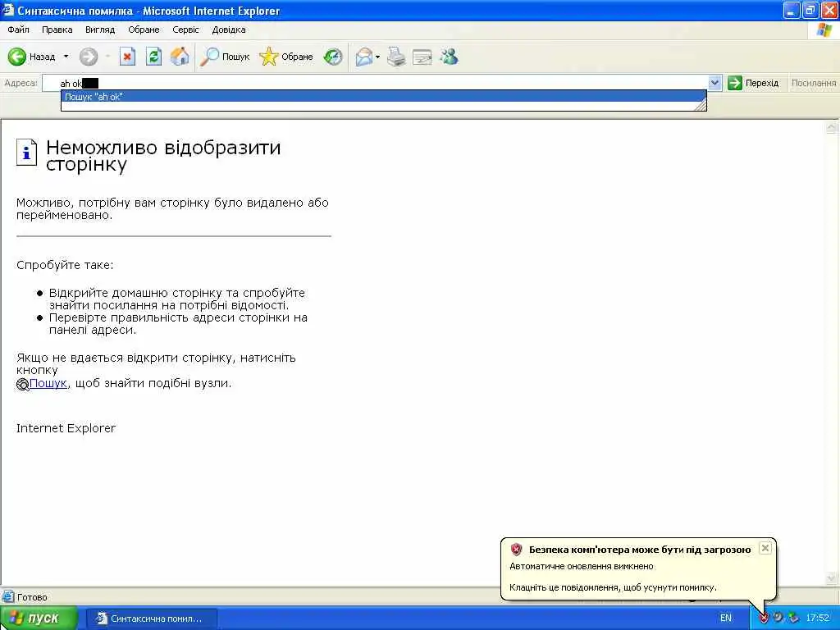Expand the Mail button dropdown arrow
Image resolution: width=840 pixels, height=630 pixels.
377,57
